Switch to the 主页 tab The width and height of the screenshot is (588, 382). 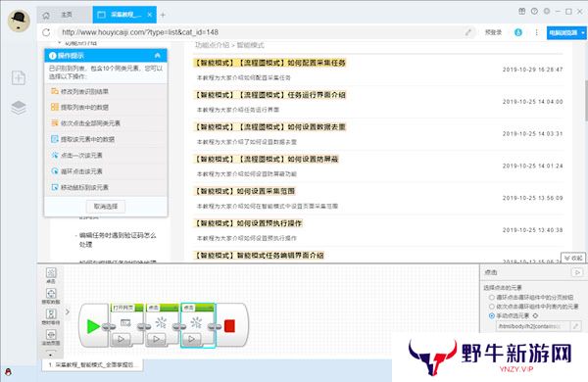tap(67, 15)
